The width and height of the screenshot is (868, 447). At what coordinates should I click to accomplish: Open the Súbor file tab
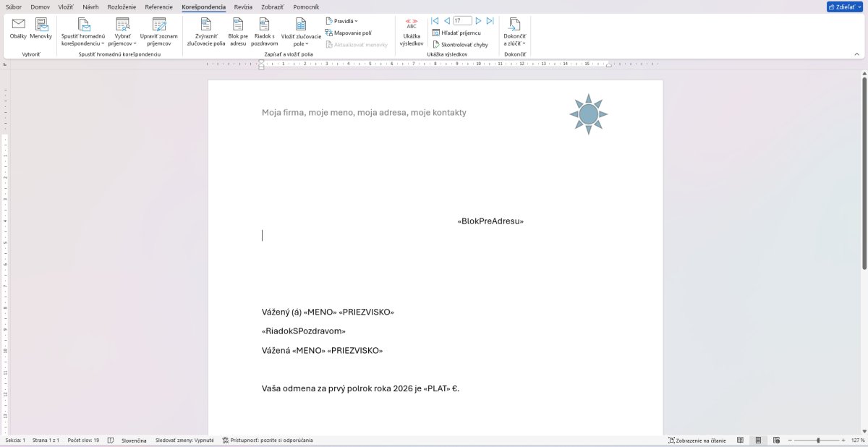(14, 7)
